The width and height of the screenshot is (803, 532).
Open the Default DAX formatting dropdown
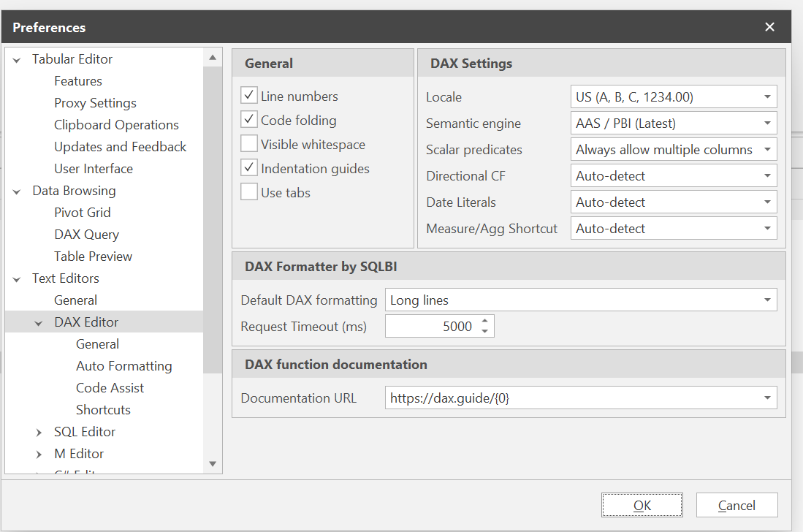(768, 299)
